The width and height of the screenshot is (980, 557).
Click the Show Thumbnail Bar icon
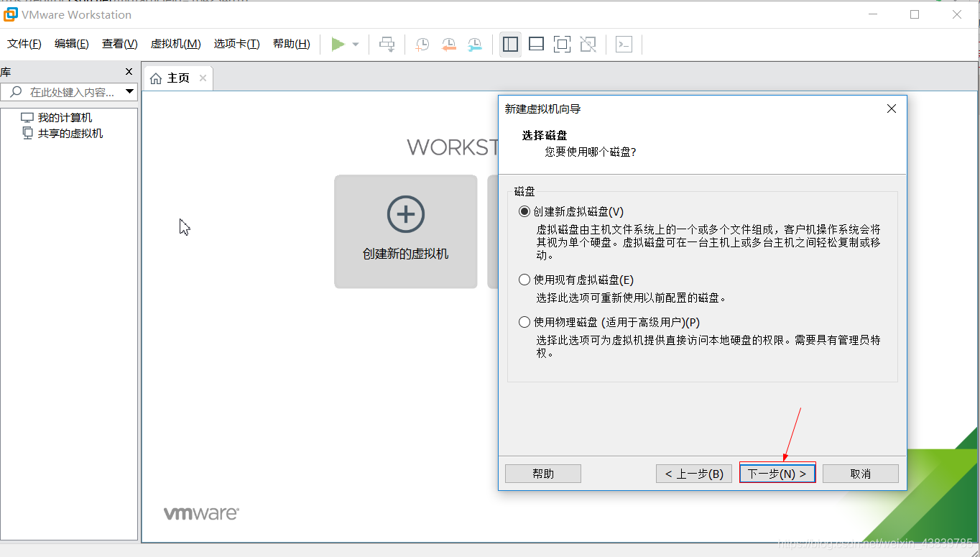click(x=536, y=44)
